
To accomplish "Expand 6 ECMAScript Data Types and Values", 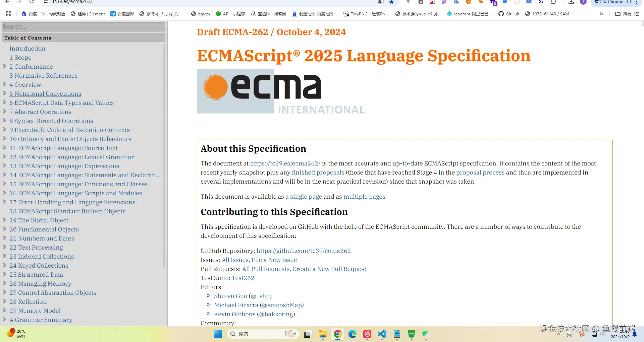I will (4, 102).
